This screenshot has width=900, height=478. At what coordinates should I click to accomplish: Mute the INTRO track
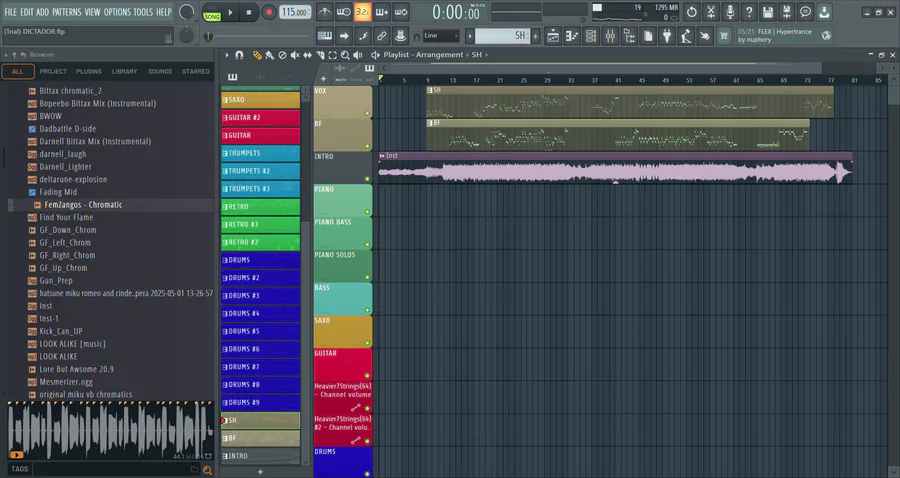367,179
